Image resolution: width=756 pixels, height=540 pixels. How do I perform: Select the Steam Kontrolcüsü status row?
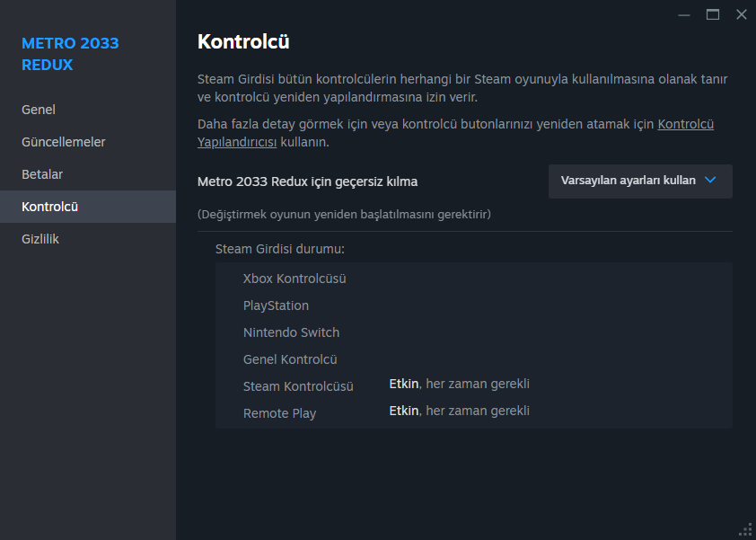click(x=298, y=386)
